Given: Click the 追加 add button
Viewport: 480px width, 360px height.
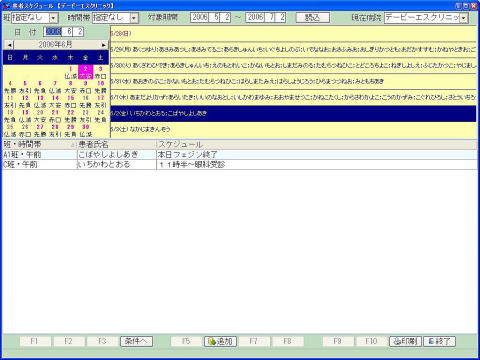Looking at the screenshot, I should 220,341.
